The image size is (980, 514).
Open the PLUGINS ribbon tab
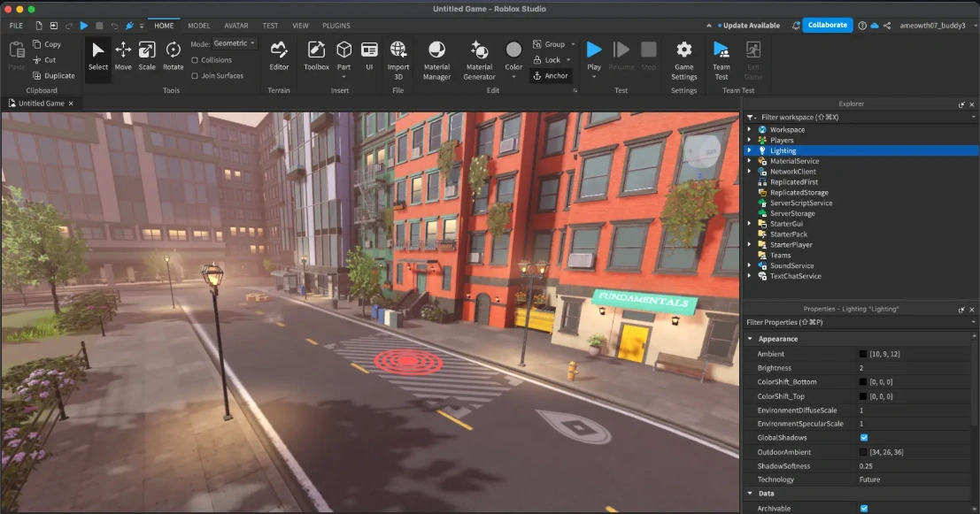click(x=336, y=26)
